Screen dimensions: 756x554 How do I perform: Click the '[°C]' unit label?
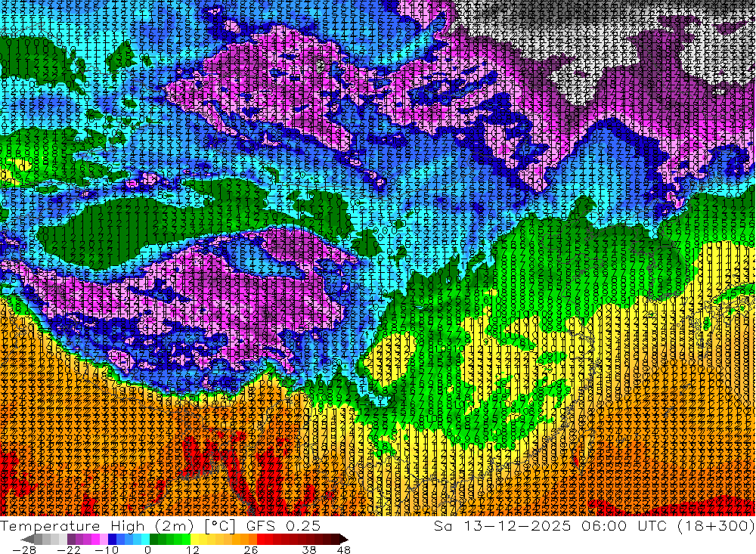click(220, 526)
